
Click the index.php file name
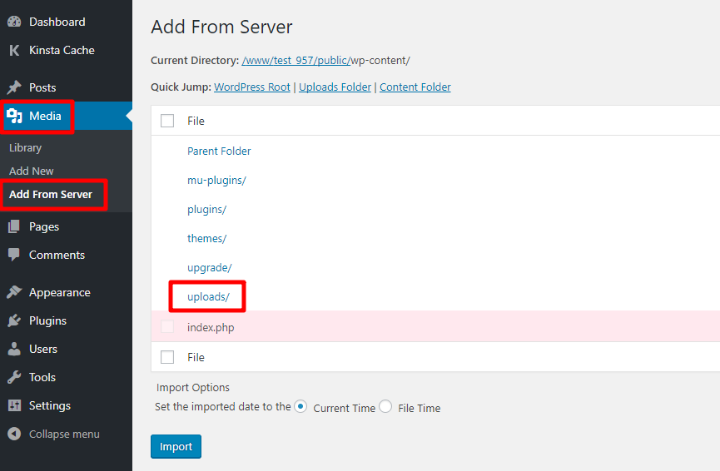[x=211, y=327]
